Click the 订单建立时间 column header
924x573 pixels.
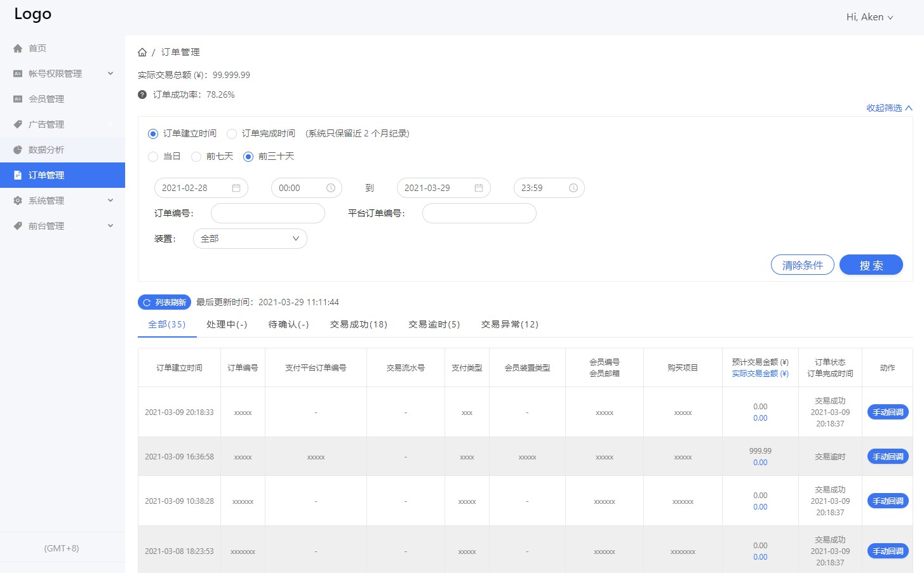(180, 368)
